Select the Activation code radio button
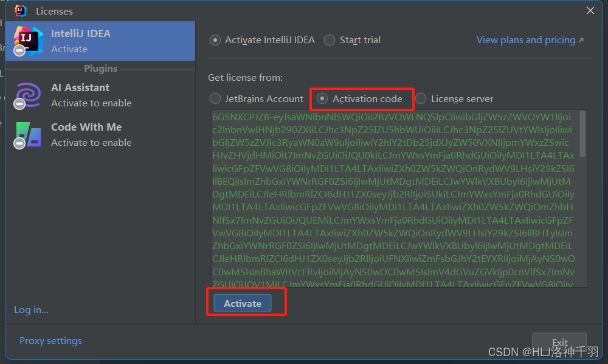This screenshot has height=364, width=608. pyautogui.click(x=322, y=99)
